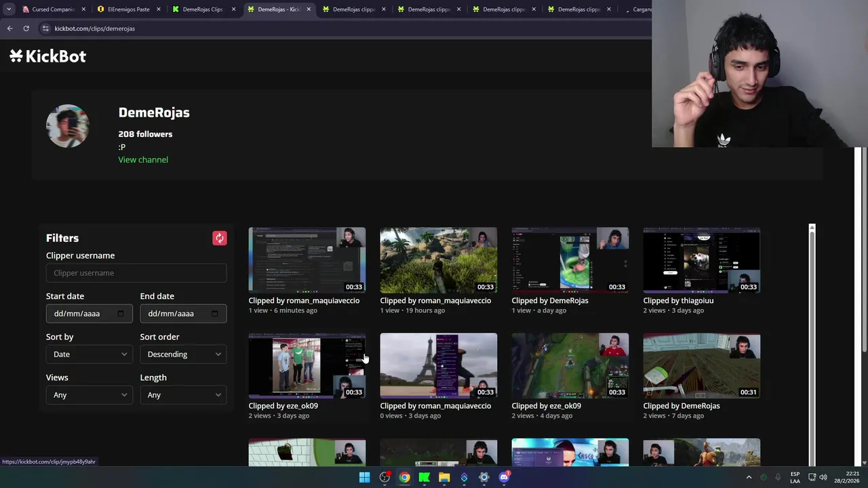
Task: Open the Eiffel Tower clip thumbnail
Action: [439, 365]
